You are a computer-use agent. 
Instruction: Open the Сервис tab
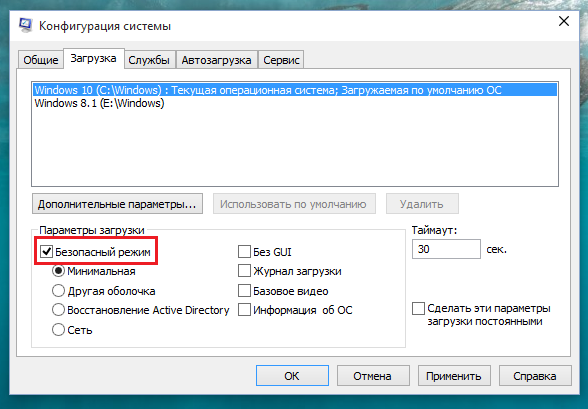[x=281, y=60]
